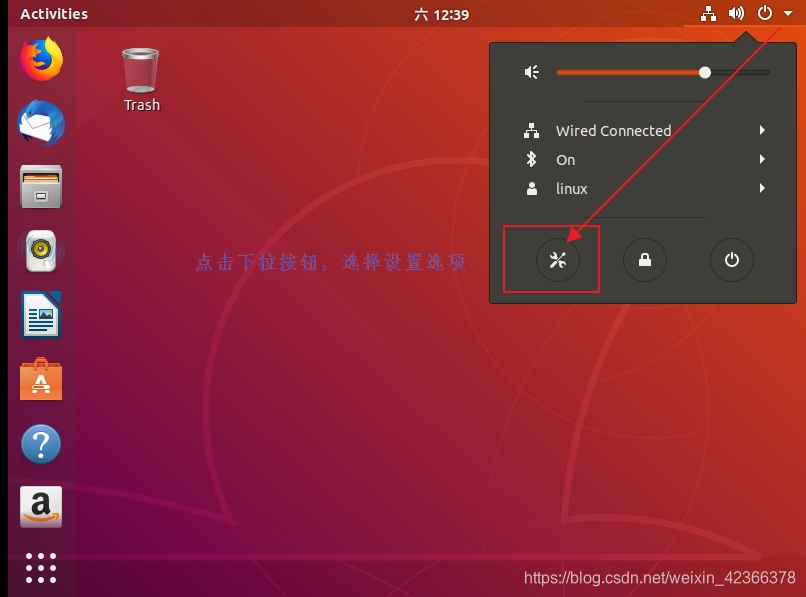Launch Rhythmbox music player
This screenshot has height=597, width=806.
coord(41,251)
